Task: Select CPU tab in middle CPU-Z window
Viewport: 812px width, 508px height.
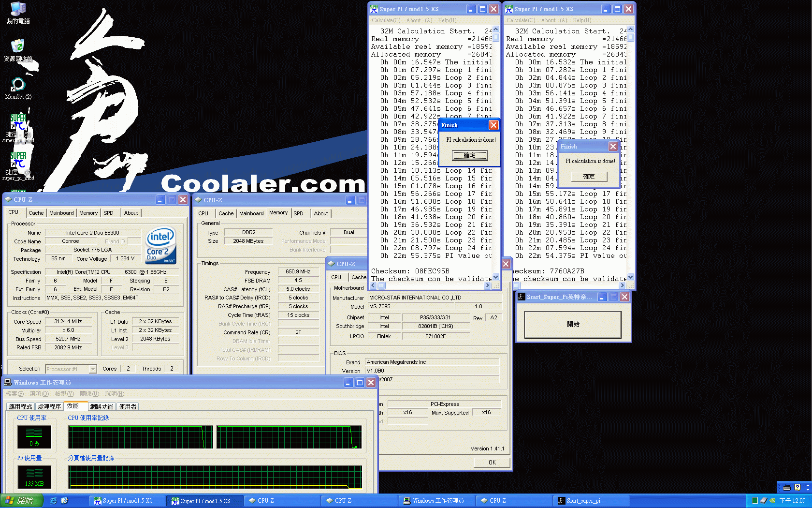Action: click(203, 213)
